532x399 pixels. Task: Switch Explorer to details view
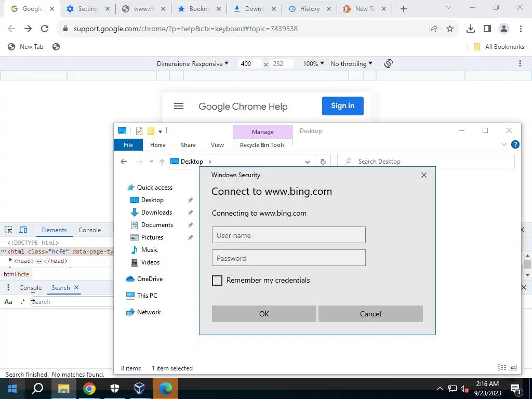(501, 368)
